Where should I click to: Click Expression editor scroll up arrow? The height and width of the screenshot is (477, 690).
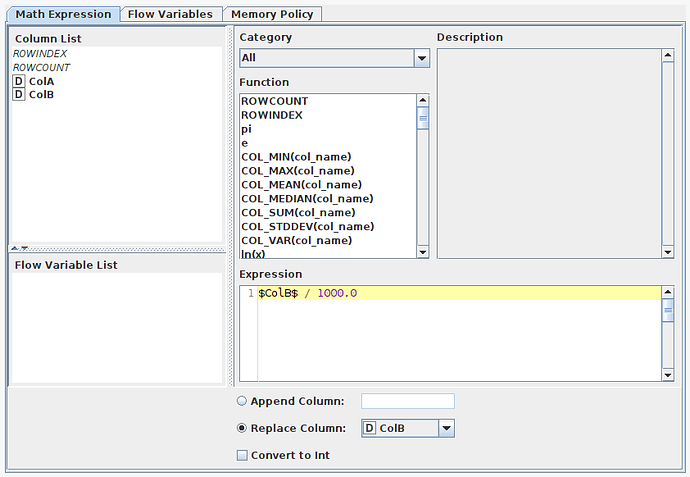tap(668, 292)
